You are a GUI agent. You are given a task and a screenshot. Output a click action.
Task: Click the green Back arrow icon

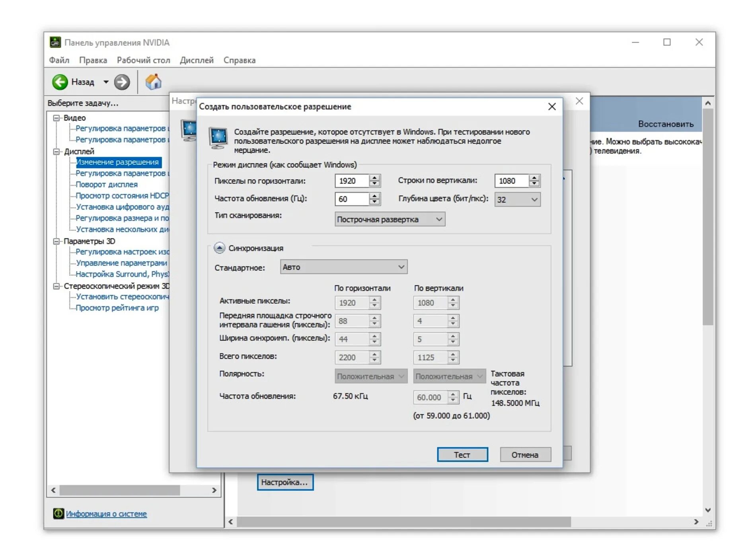coord(60,82)
